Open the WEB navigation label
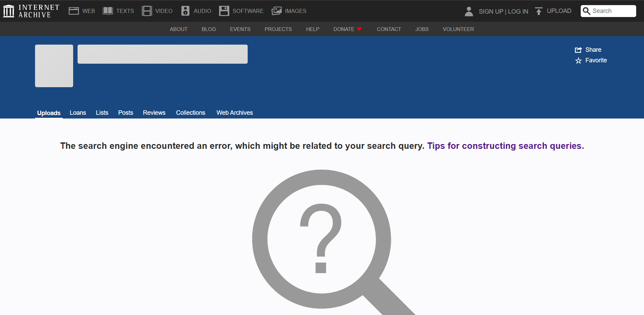Image resolution: width=644 pixels, height=315 pixels. [x=88, y=11]
